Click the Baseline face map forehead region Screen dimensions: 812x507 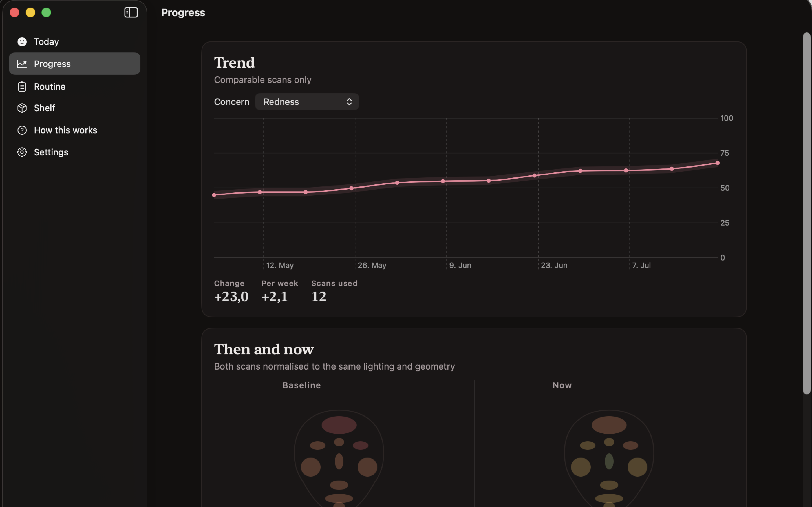(x=339, y=425)
